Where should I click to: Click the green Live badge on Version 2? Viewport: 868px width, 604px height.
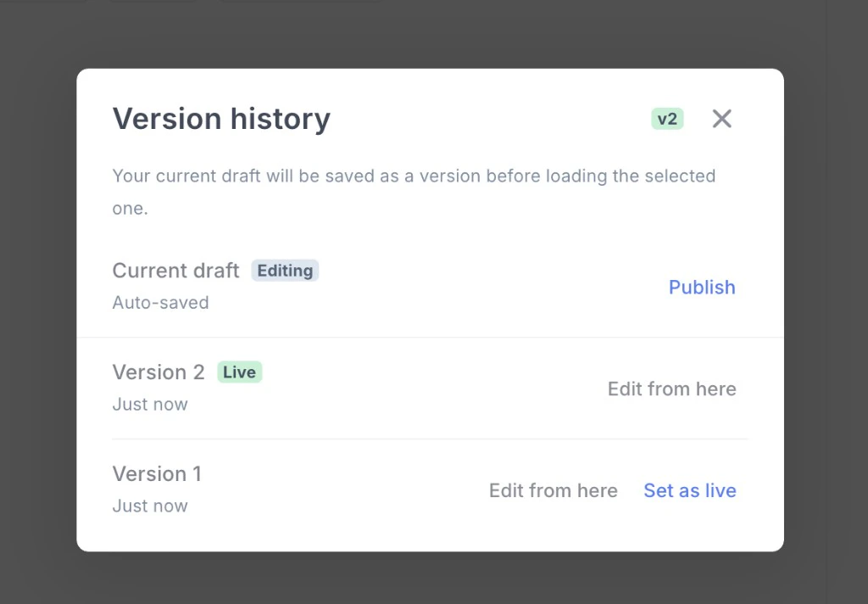click(239, 372)
